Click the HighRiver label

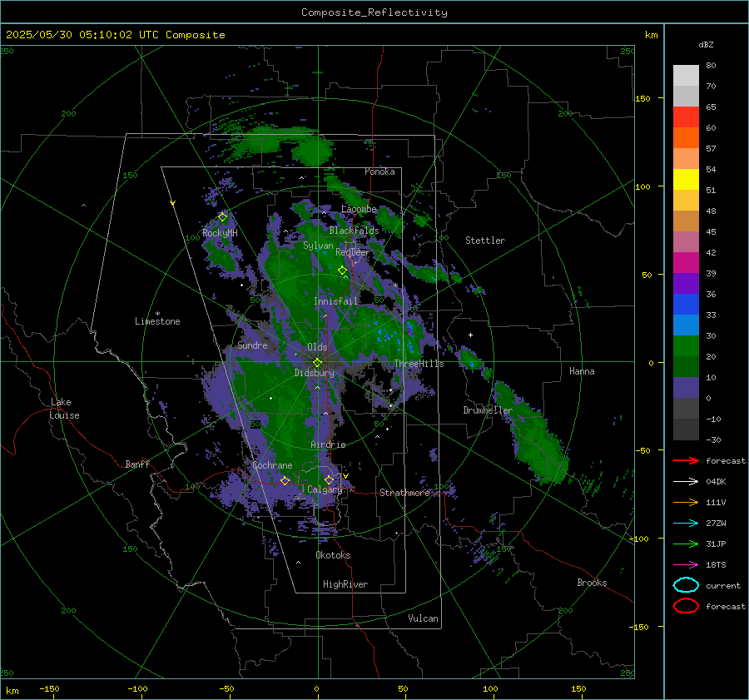pyautogui.click(x=345, y=584)
